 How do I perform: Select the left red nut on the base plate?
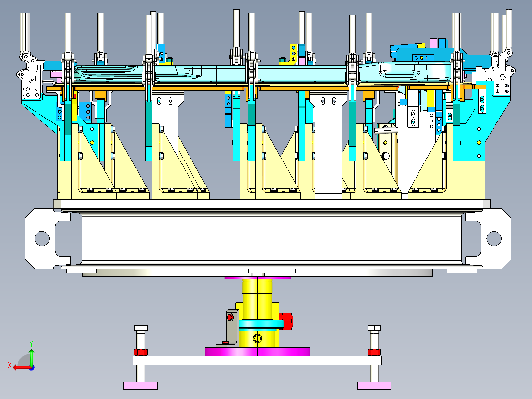tap(141, 352)
